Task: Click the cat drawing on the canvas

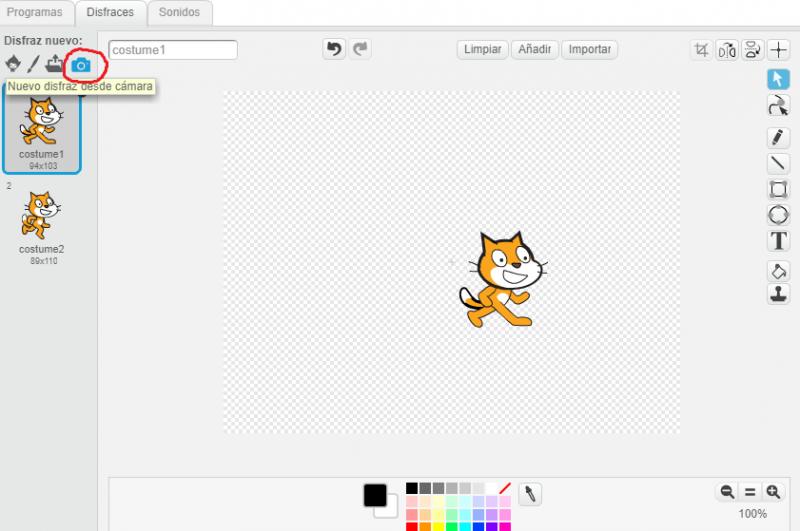Action: (x=503, y=280)
